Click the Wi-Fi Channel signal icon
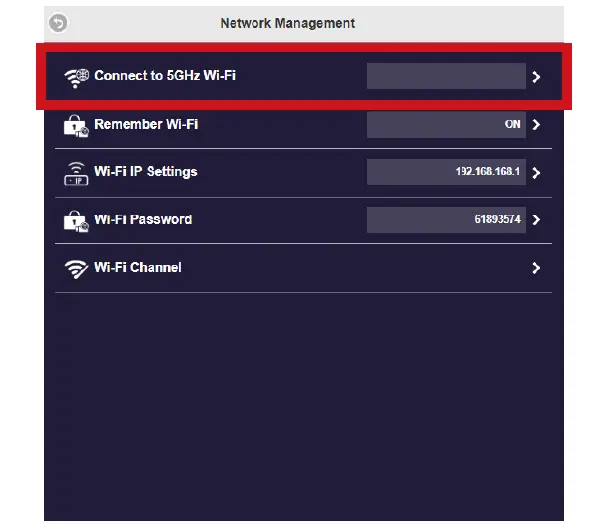The image size is (610, 529). point(76,268)
